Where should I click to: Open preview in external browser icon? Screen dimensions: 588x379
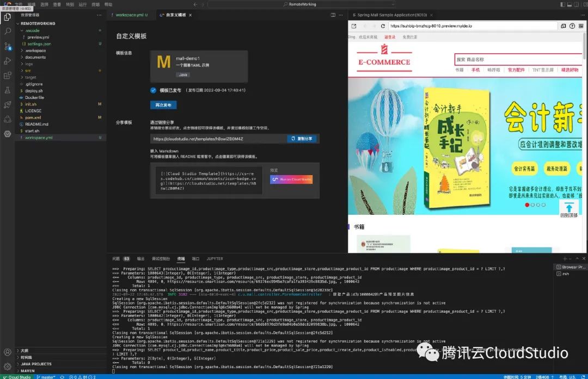tap(354, 26)
